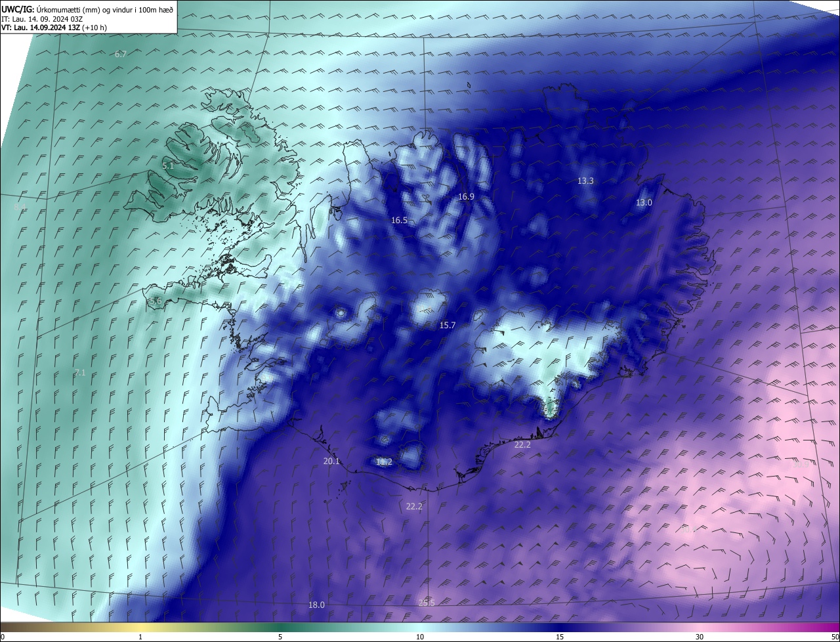This screenshot has width=840, height=642.
Task: Click the 13.3 value label on the map
Action: [585, 181]
